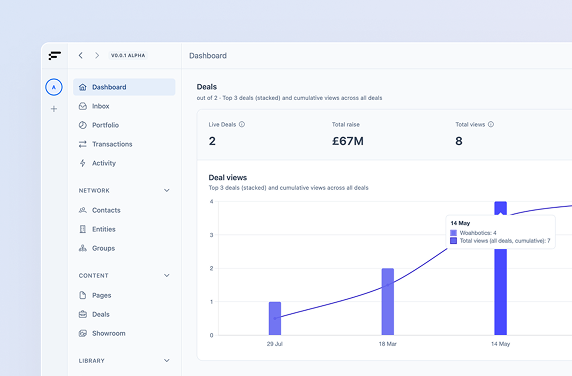Open Activity in the sidebar
572x376 pixels.
[x=124, y=163]
